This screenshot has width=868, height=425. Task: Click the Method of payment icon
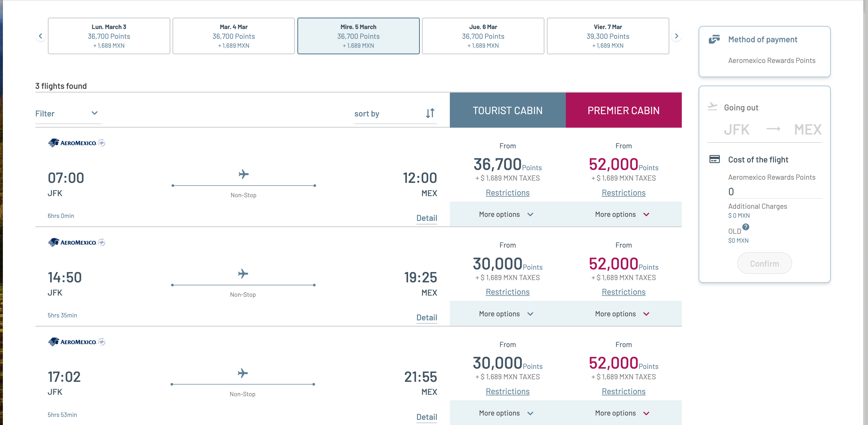pos(714,39)
